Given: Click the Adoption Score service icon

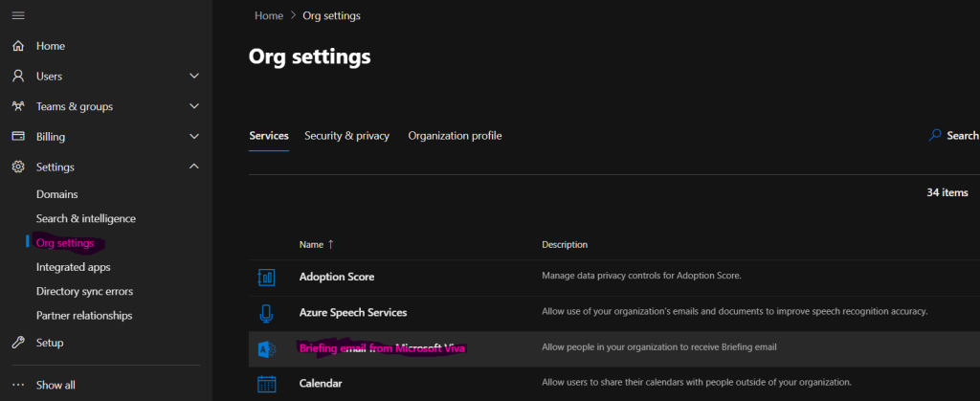Looking at the screenshot, I should point(267,277).
